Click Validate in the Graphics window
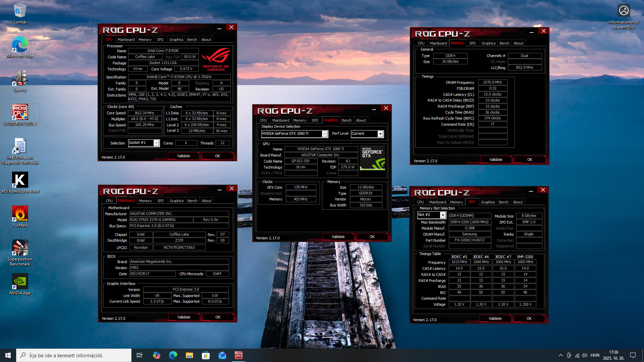644x362 pixels. coord(338,237)
